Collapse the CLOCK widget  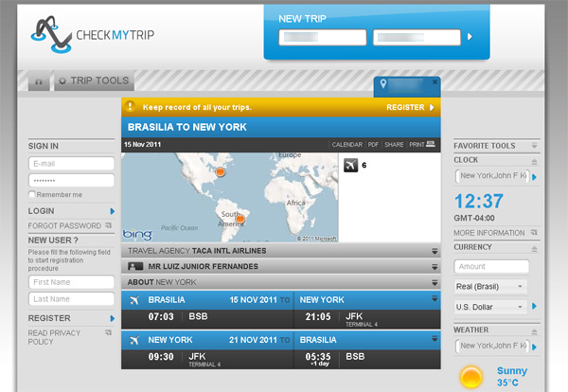coord(534,161)
